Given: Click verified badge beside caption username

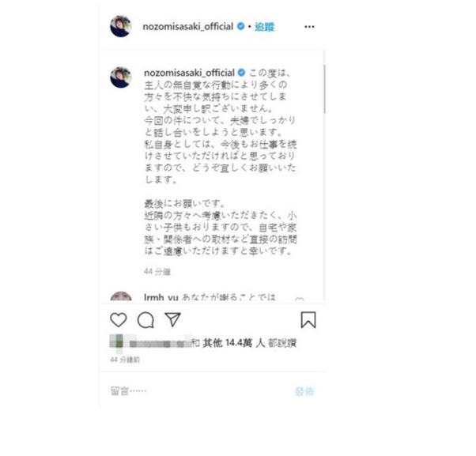Looking at the screenshot, I should click(242, 73).
